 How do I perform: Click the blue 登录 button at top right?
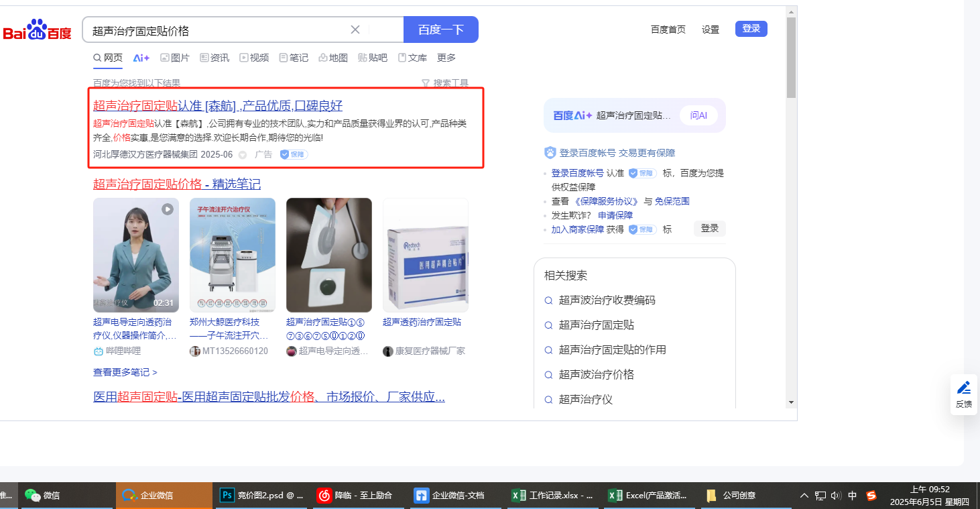[x=751, y=29]
